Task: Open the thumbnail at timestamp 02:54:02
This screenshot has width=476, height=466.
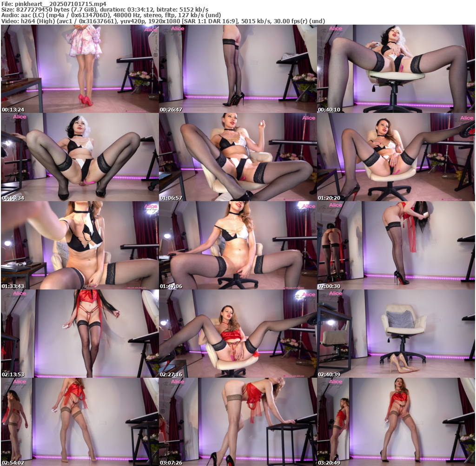Action: [79, 421]
